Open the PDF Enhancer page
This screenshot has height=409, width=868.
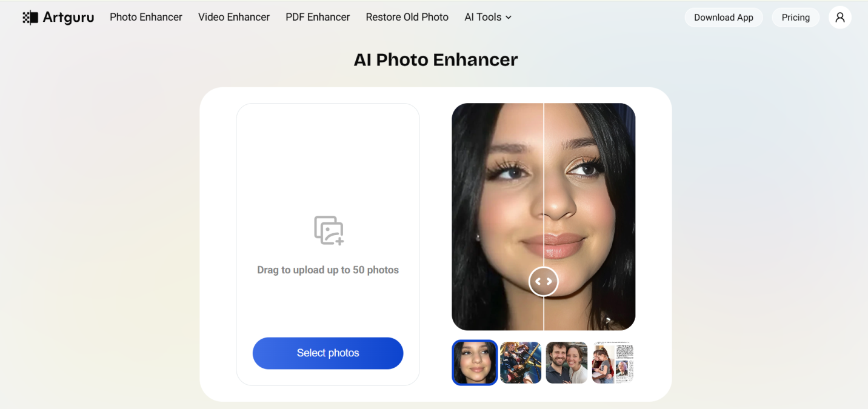[x=318, y=17]
